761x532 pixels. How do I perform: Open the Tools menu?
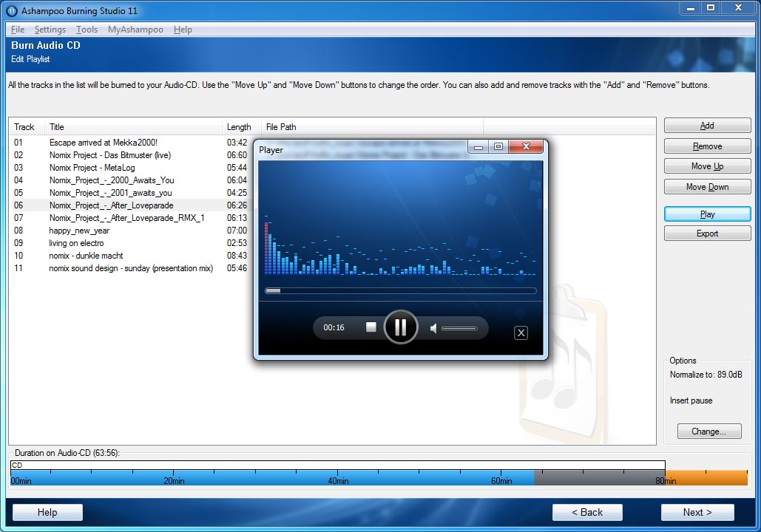(87, 30)
